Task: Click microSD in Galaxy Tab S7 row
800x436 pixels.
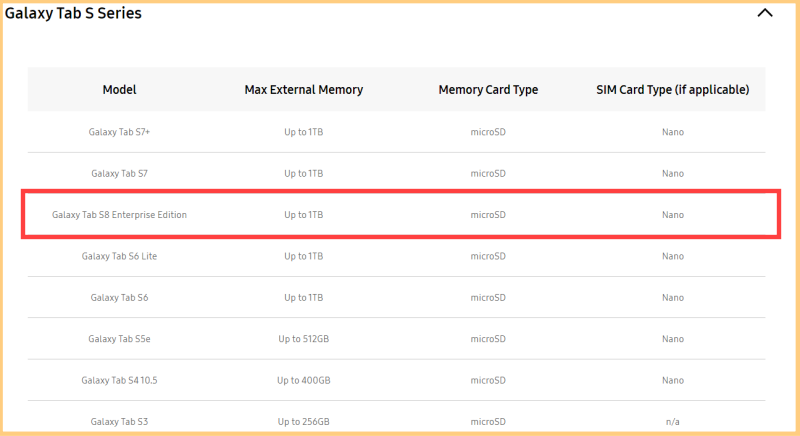Action: tap(488, 173)
